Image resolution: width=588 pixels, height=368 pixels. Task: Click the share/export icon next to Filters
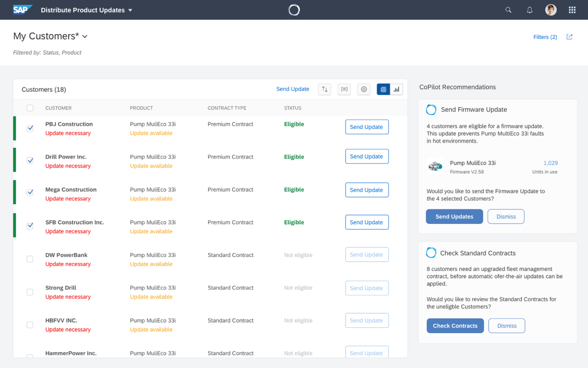[569, 36]
